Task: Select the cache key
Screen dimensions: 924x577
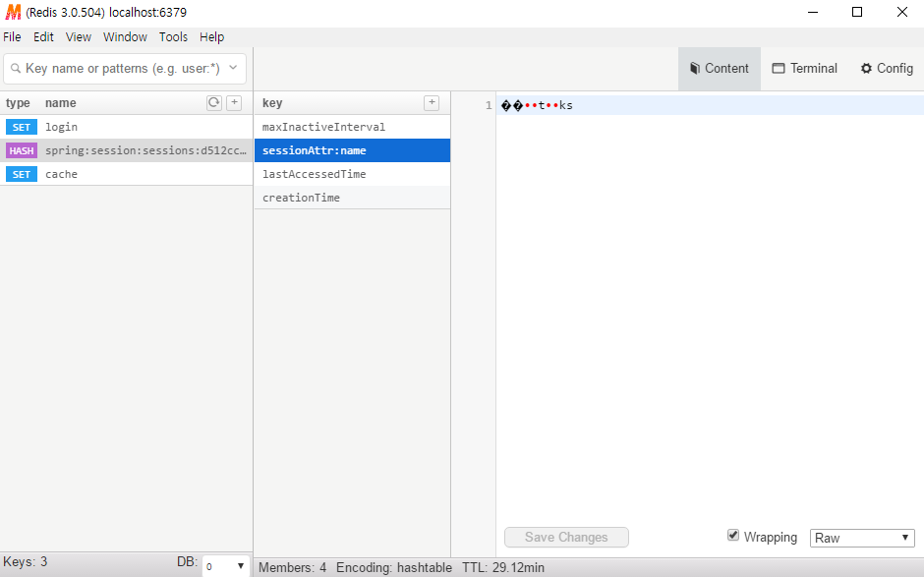Action: coord(126,174)
